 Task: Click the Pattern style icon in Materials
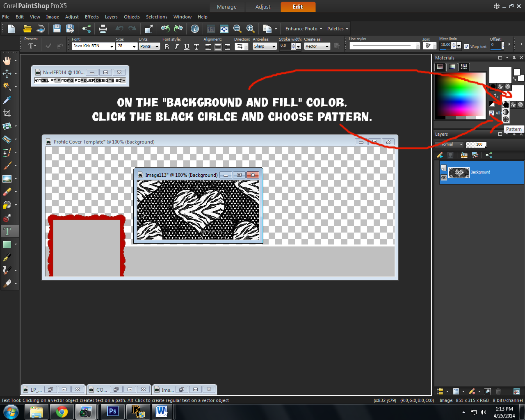(506, 119)
